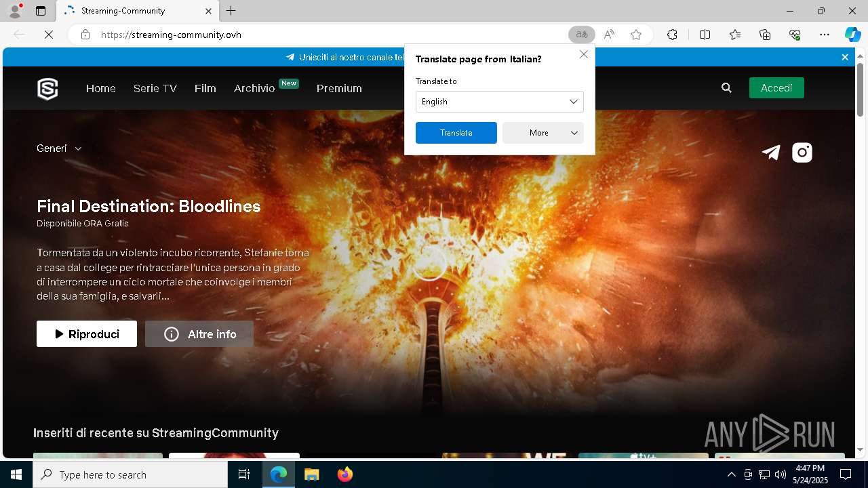The image size is (868, 488).
Task: Open the volume control tray icon
Action: tap(781, 474)
